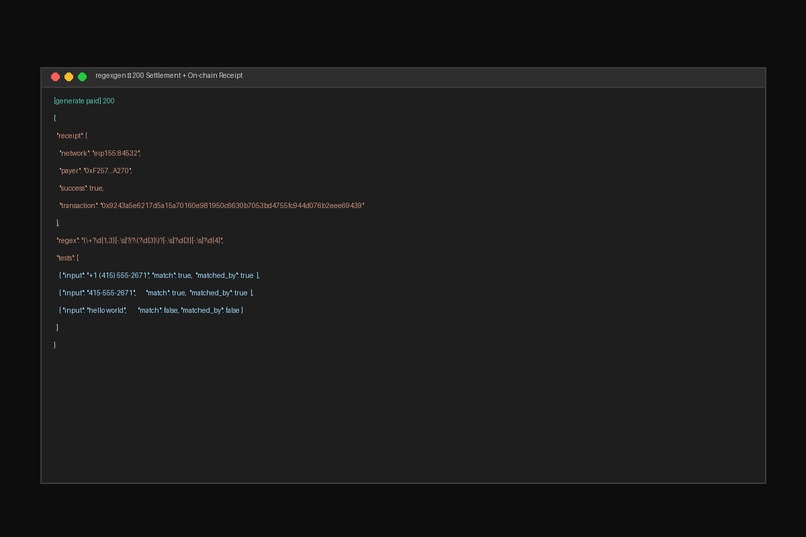Click the transaction hash starting with 0x9243a5e6

click(232, 206)
